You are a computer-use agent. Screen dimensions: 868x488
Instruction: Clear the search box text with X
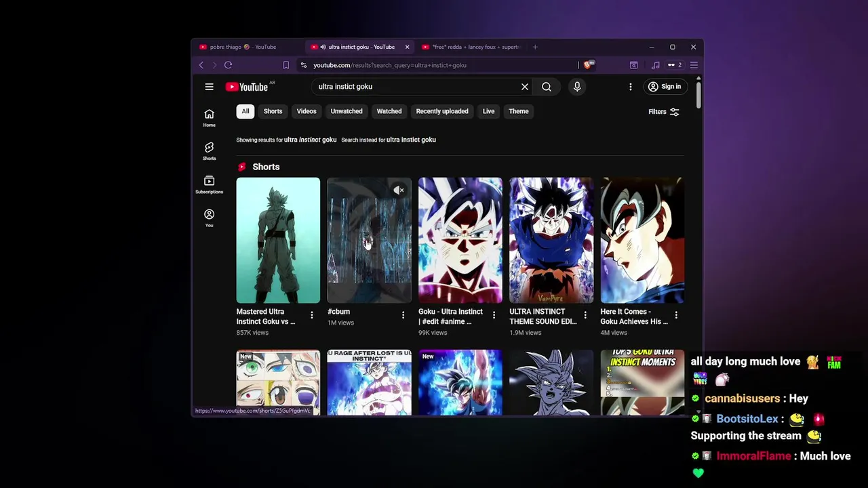524,87
